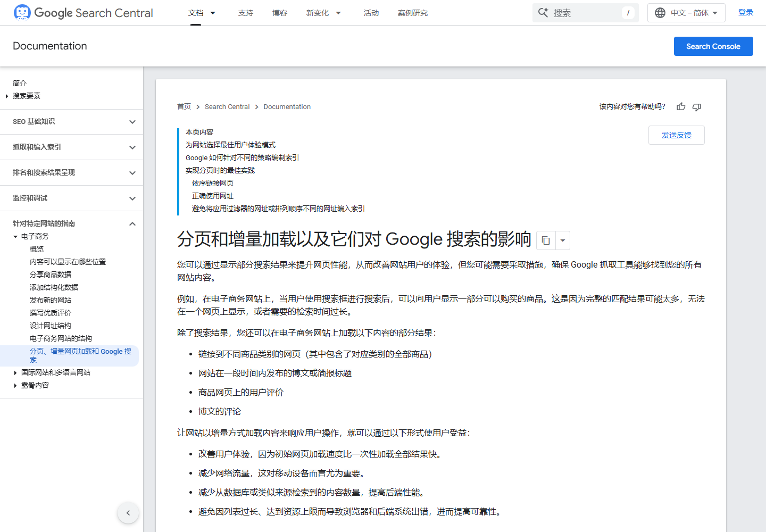Collapse the 电子商务 tree node
This screenshot has height=532, width=766.
click(x=15, y=237)
